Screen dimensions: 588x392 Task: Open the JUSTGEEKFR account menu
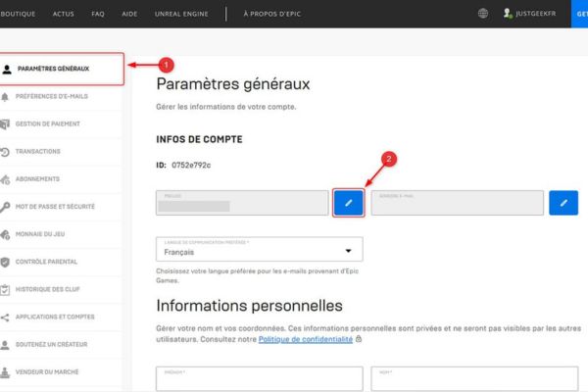coord(529,14)
